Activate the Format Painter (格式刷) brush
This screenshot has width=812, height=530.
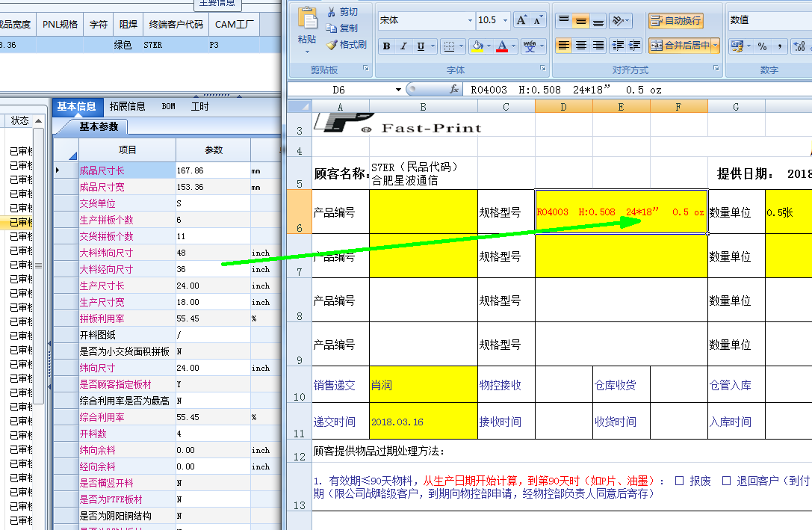tap(332, 45)
